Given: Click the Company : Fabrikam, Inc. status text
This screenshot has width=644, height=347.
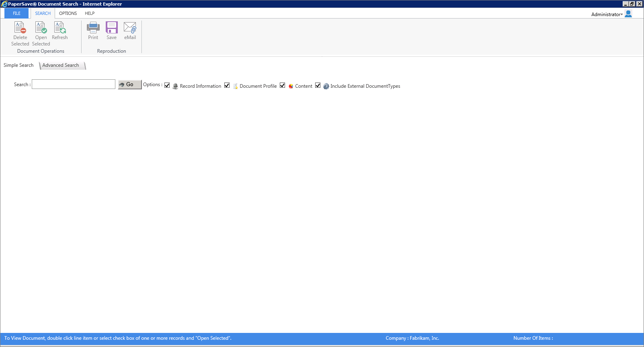Looking at the screenshot, I should (412, 338).
